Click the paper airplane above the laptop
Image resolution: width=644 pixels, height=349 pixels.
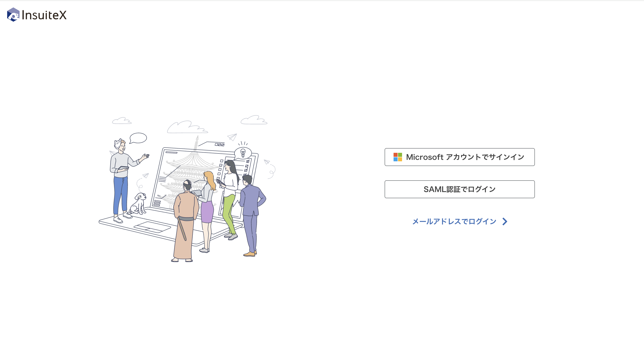pos(232,137)
